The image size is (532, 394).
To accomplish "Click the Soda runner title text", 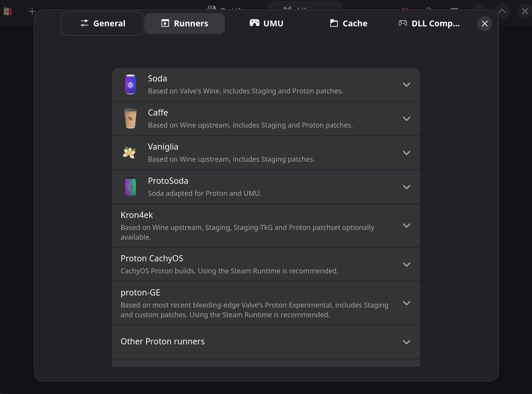I will point(157,78).
